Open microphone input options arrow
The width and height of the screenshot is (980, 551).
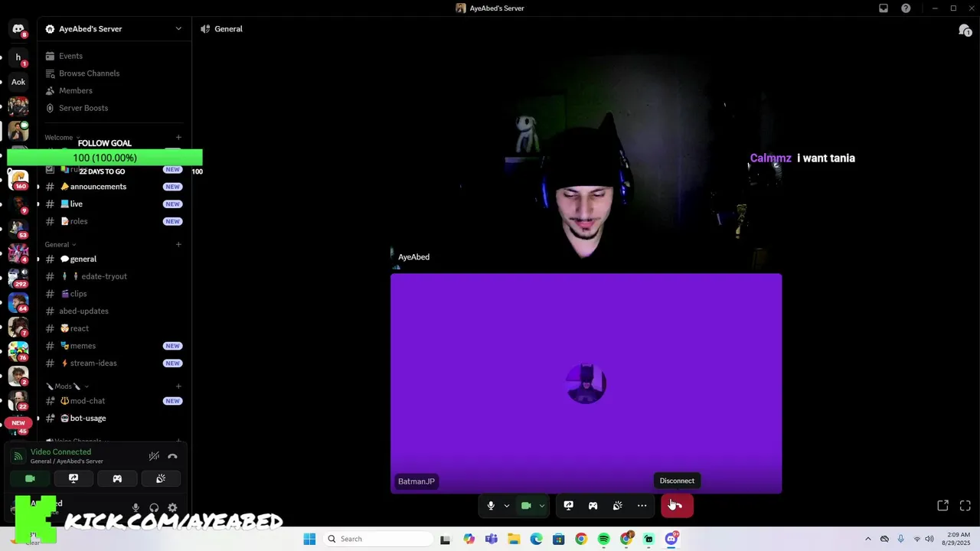click(506, 506)
